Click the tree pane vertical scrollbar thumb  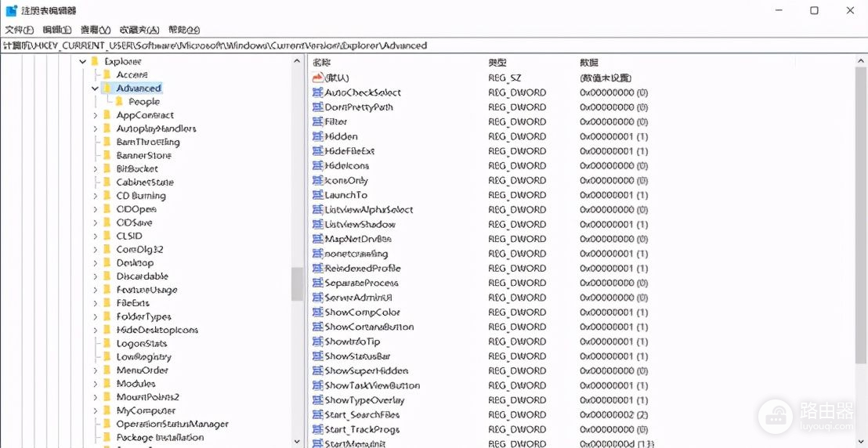tap(297, 284)
